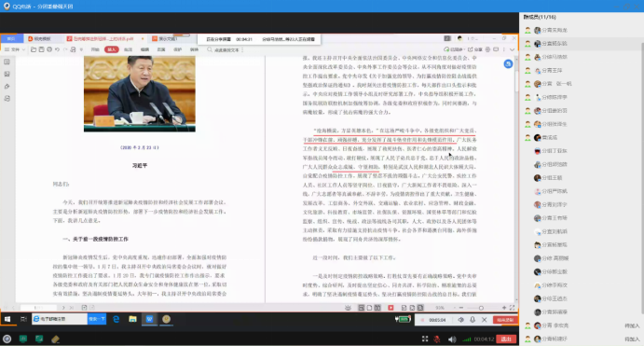The height and width of the screenshot is (346, 644).
Task: Click the recording bar close X icon
Action: click(x=485, y=320)
